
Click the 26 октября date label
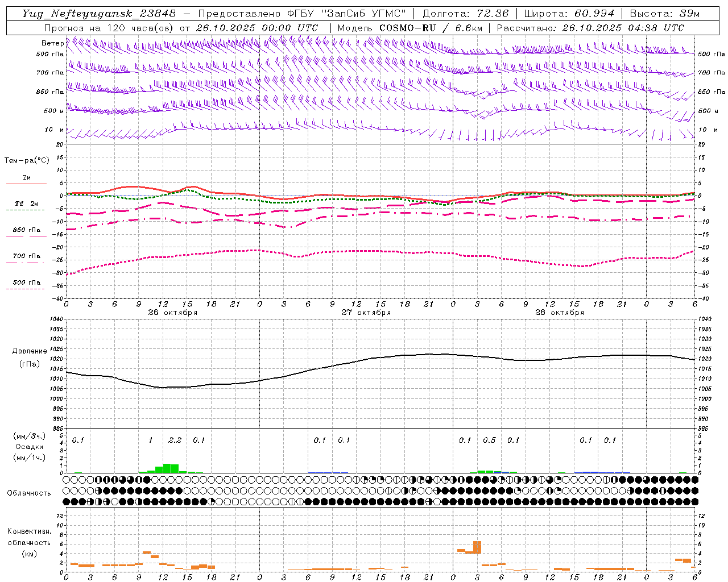click(x=172, y=313)
